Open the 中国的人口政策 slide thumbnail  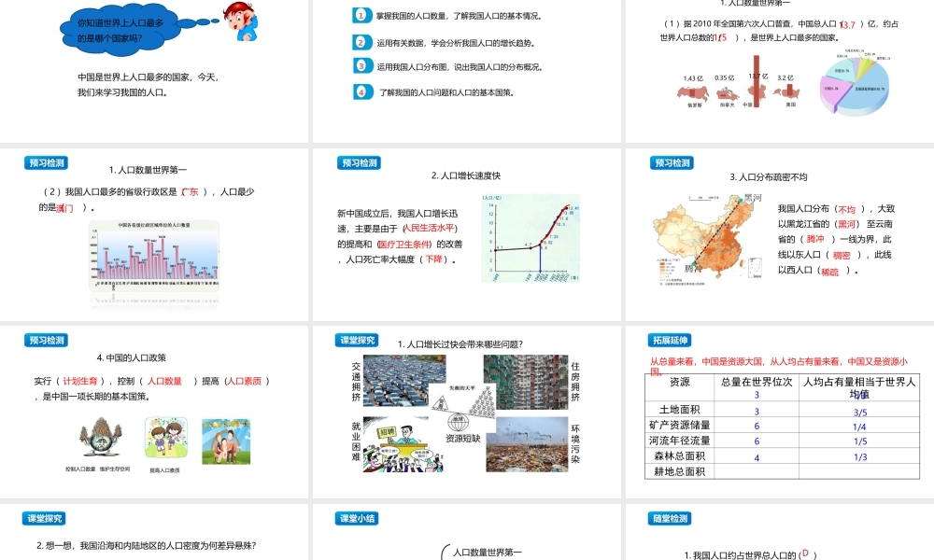pos(154,412)
